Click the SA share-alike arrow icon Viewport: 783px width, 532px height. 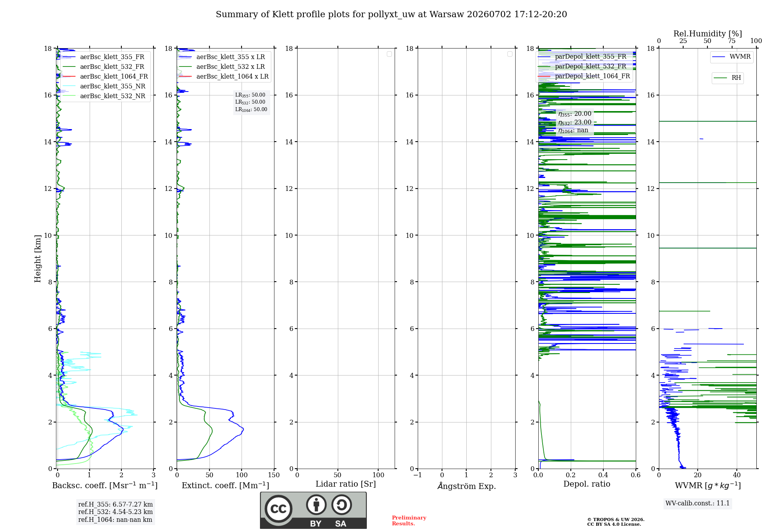341,505
